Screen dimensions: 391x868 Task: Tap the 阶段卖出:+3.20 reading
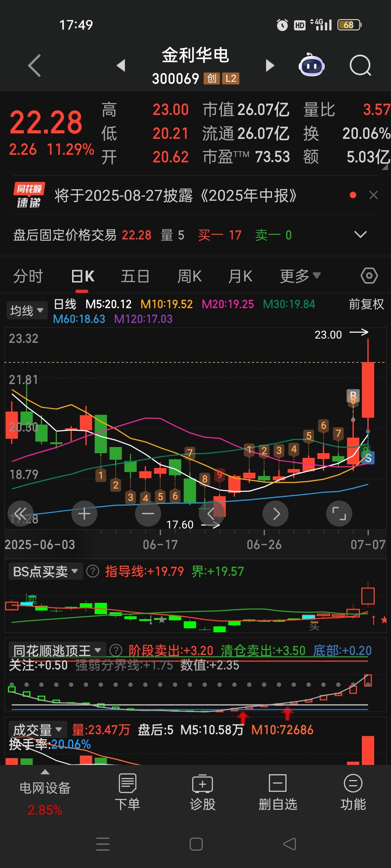[171, 650]
